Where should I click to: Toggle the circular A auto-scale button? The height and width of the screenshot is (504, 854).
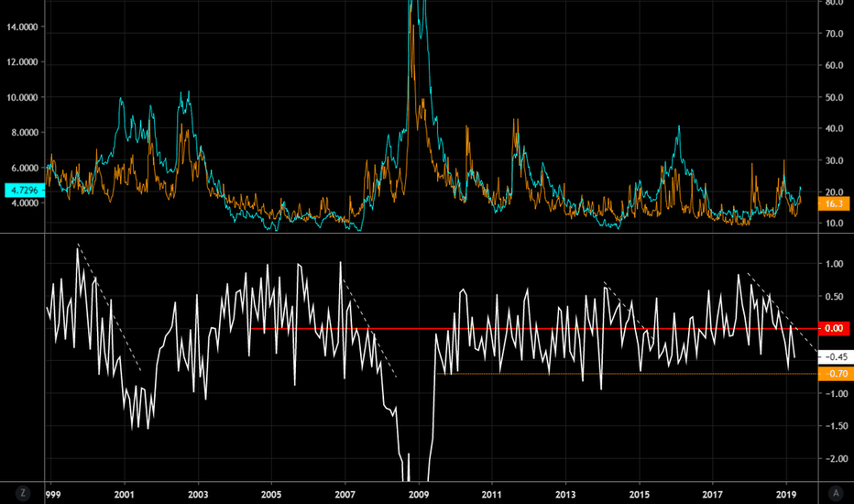[x=836, y=493]
